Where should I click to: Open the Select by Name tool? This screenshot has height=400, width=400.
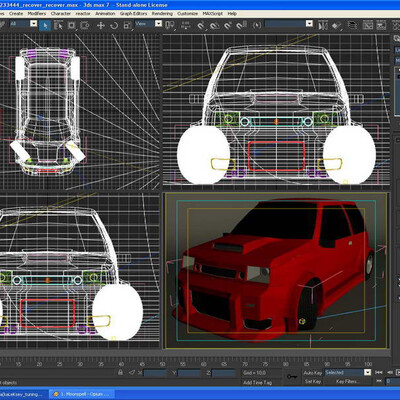[x=58, y=25]
